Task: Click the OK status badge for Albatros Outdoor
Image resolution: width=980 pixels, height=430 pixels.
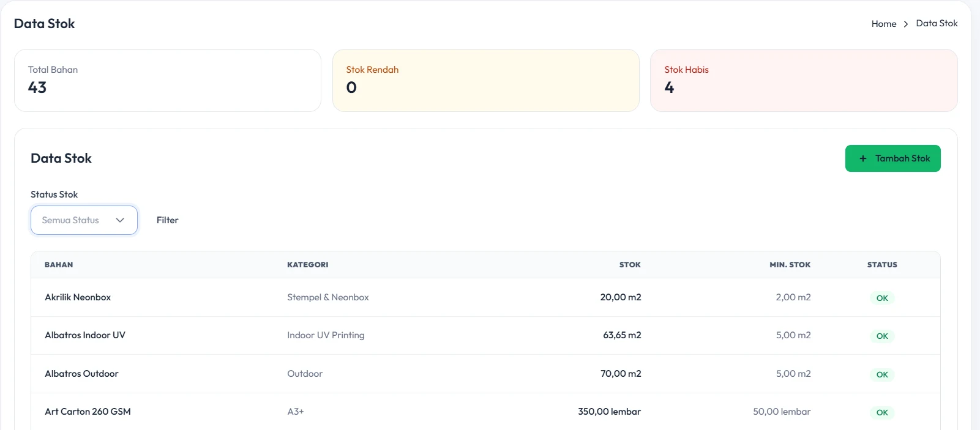Action: [x=882, y=375]
